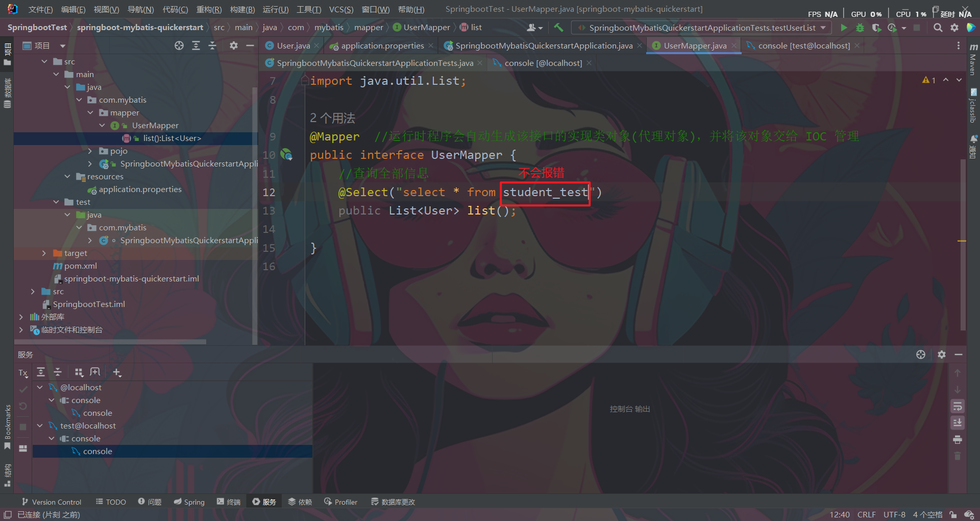
Task: Click the gutter implementation icon on line 10
Action: point(286,155)
